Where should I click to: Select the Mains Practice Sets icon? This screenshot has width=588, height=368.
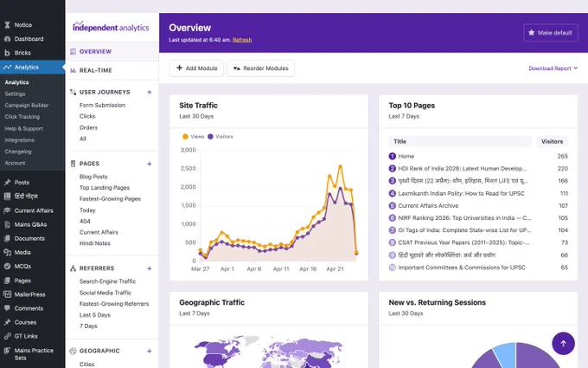7,350
